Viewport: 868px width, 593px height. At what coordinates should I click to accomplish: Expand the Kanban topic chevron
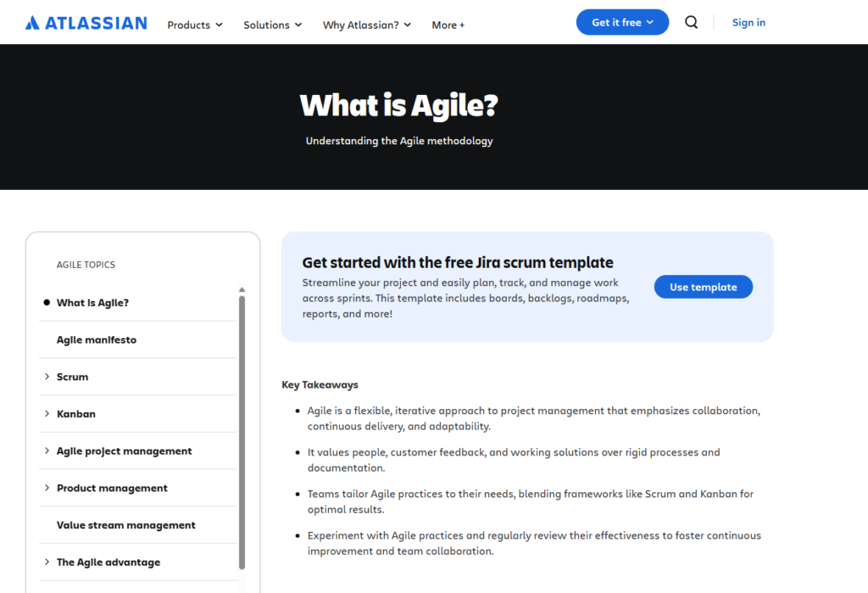(x=47, y=414)
